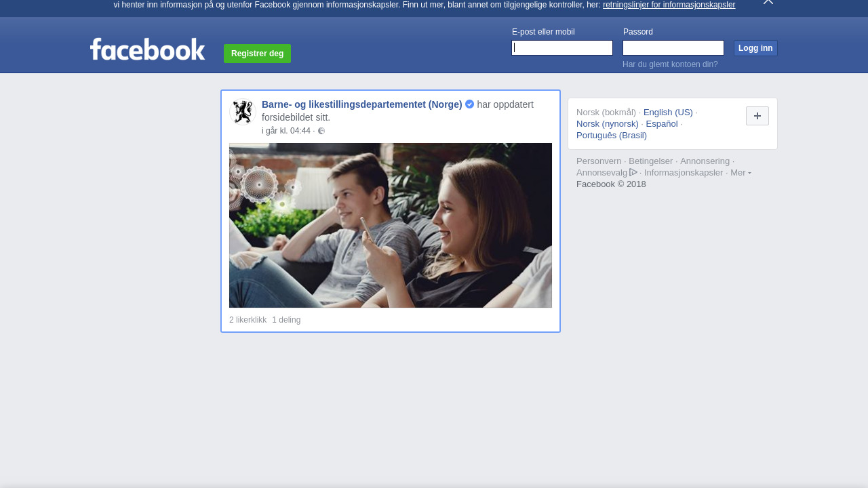Click the public globe privacy icon

321,131
